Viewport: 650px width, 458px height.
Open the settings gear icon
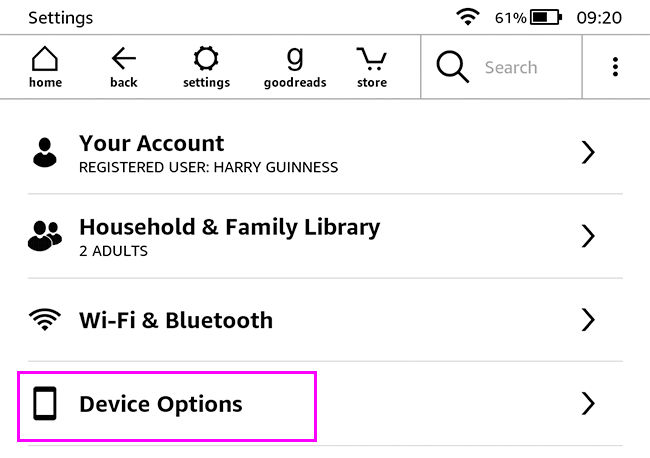point(206,67)
